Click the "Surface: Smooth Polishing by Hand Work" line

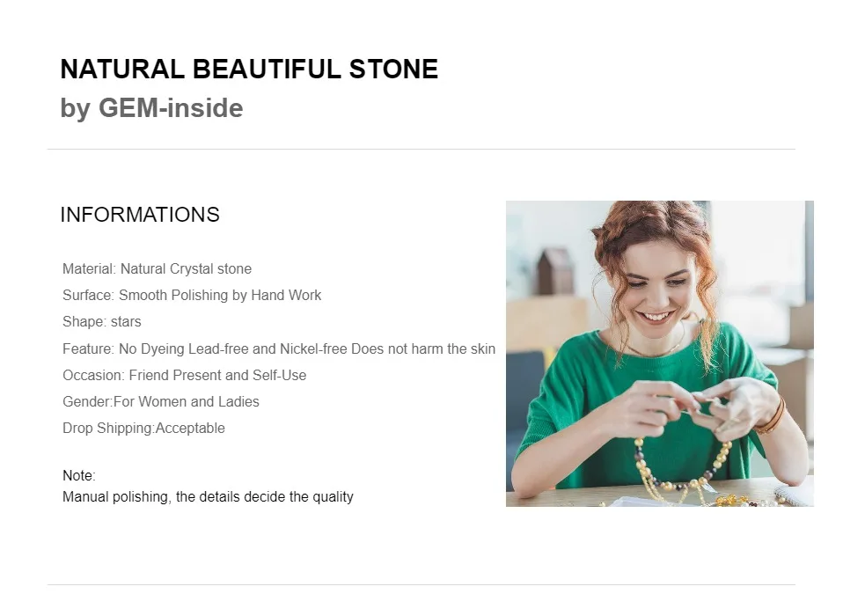click(192, 296)
